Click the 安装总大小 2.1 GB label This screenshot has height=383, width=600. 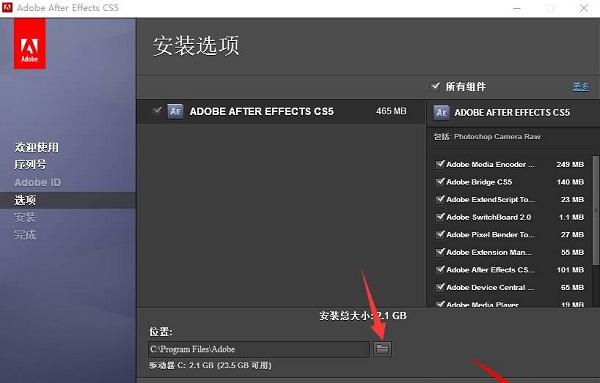pos(363,316)
